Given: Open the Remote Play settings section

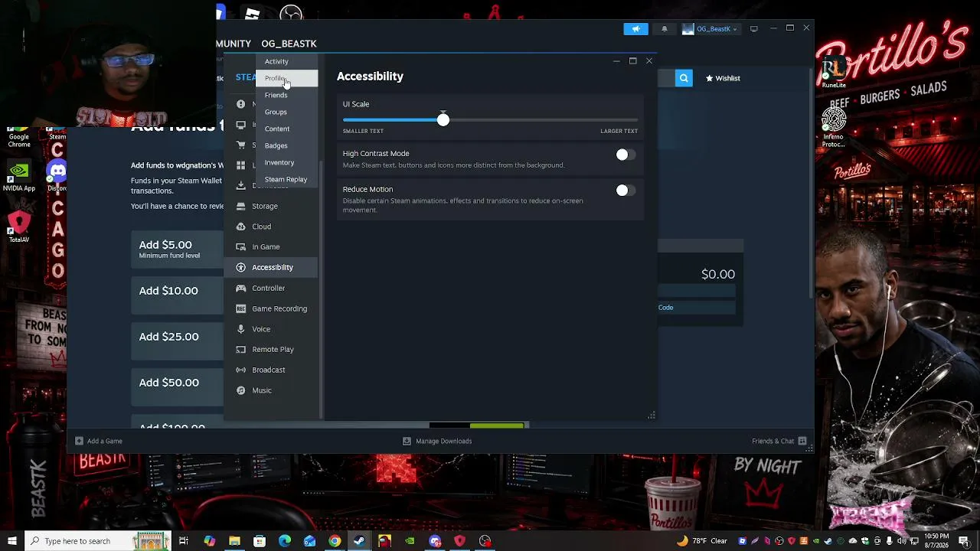Looking at the screenshot, I should [x=273, y=349].
